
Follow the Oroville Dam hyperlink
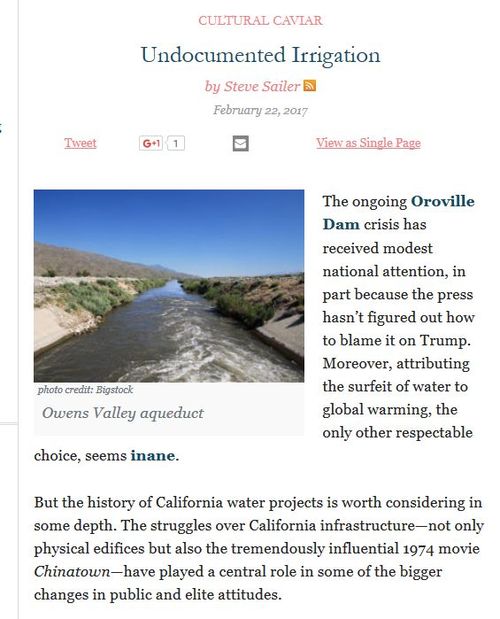tap(399, 213)
